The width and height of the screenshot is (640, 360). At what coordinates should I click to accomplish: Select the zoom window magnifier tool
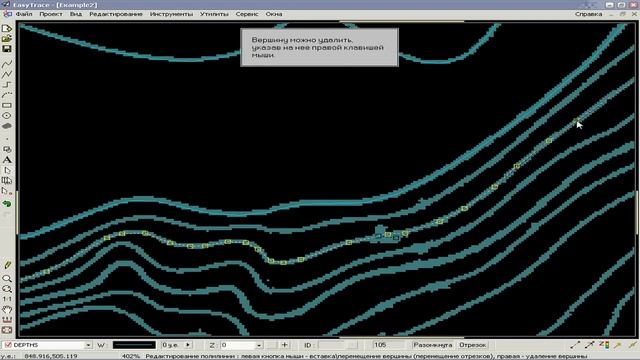7,289
